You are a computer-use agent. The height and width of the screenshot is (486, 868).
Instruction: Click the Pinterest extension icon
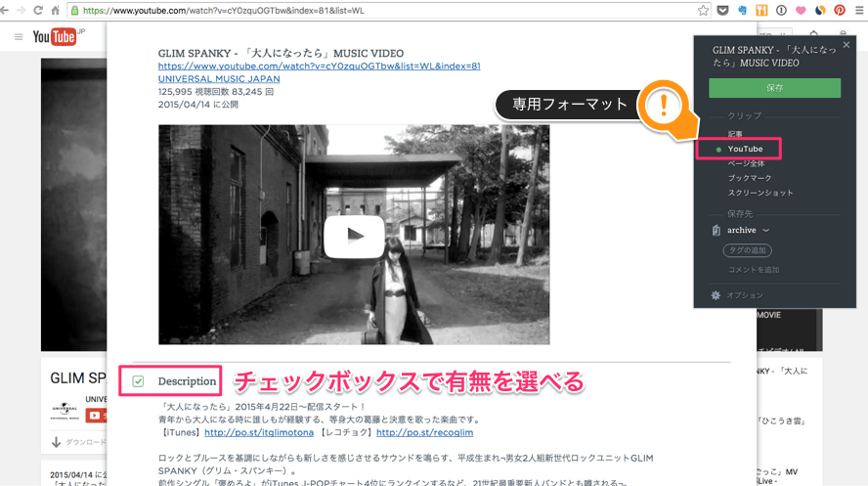point(840,10)
